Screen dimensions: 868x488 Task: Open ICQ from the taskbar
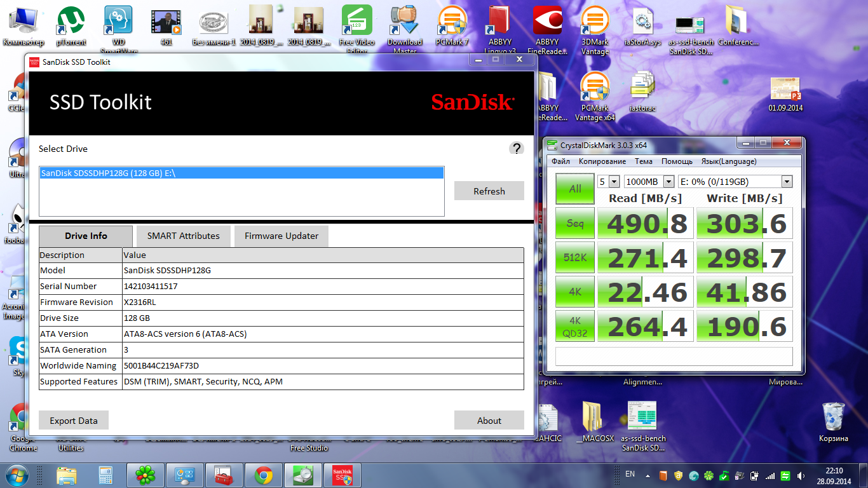(146, 475)
